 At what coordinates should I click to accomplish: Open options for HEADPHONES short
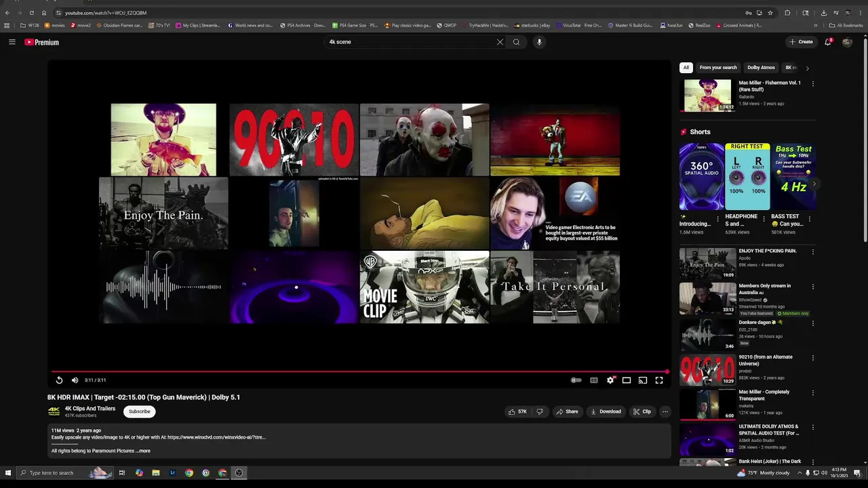(764, 220)
